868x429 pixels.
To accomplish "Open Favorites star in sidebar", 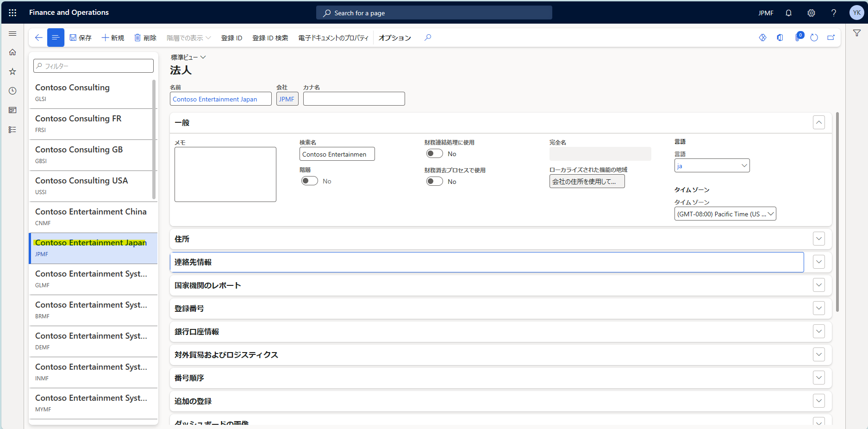I will 12,71.
